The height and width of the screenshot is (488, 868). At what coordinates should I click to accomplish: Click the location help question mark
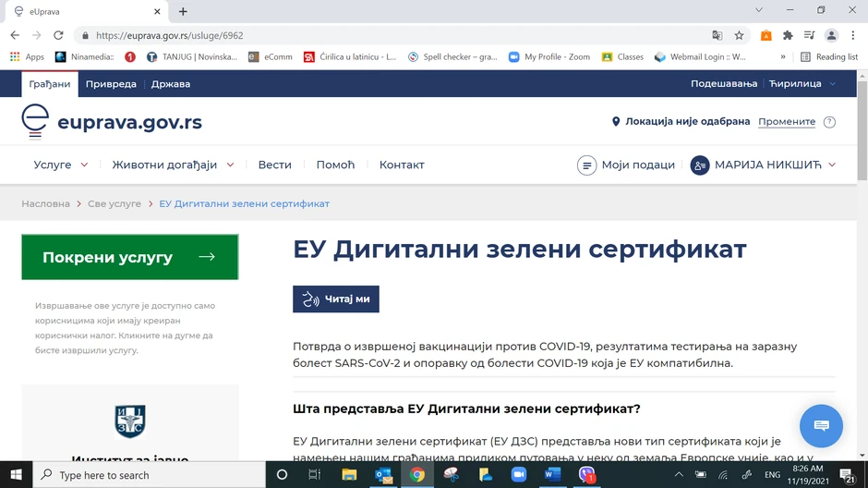click(829, 122)
